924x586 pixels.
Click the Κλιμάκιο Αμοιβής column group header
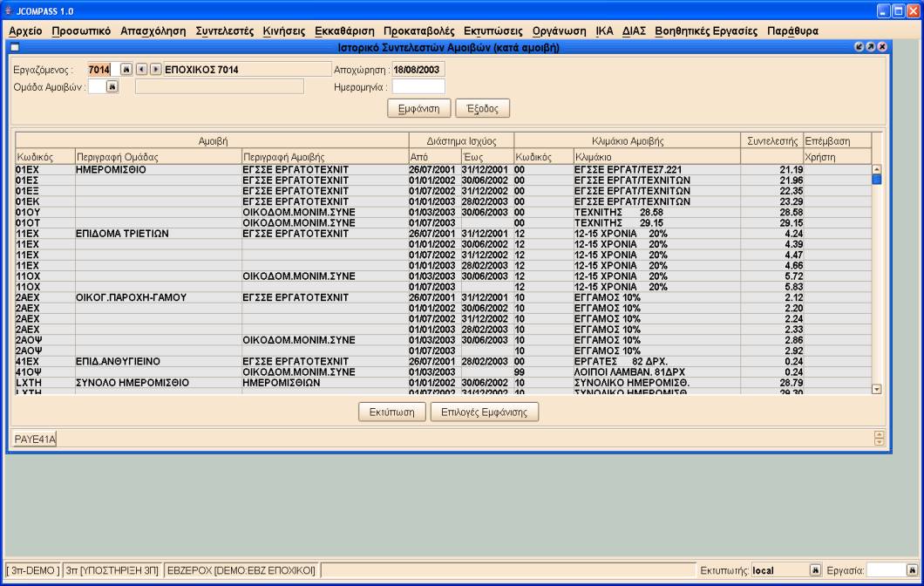coord(628,141)
